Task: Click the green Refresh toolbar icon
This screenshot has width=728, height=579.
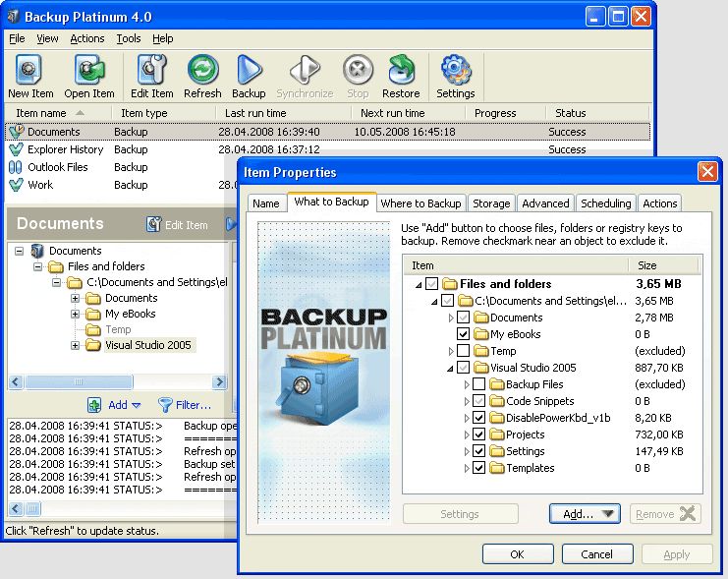Action: click(x=203, y=70)
